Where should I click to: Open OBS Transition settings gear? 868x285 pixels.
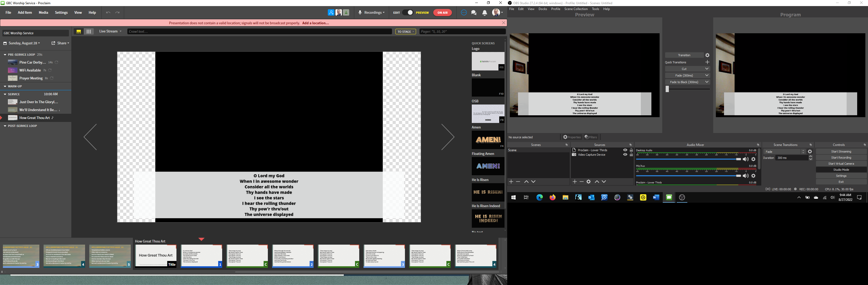pyautogui.click(x=707, y=55)
